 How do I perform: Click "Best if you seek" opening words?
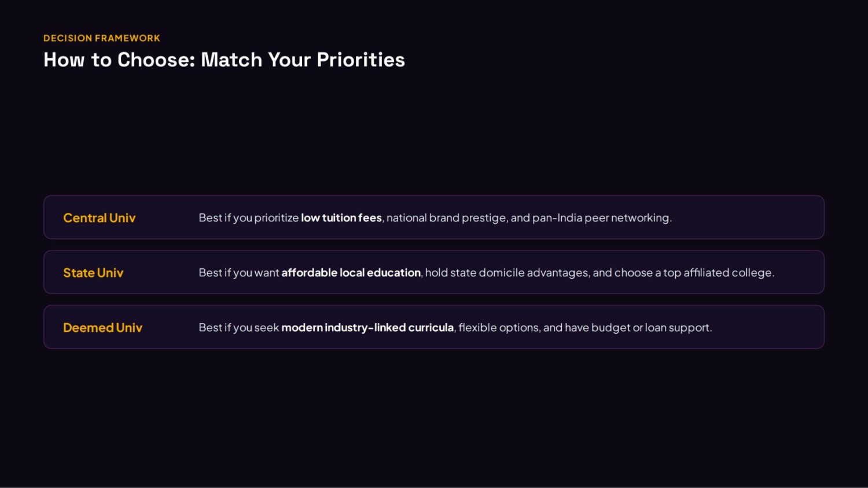[x=239, y=328]
